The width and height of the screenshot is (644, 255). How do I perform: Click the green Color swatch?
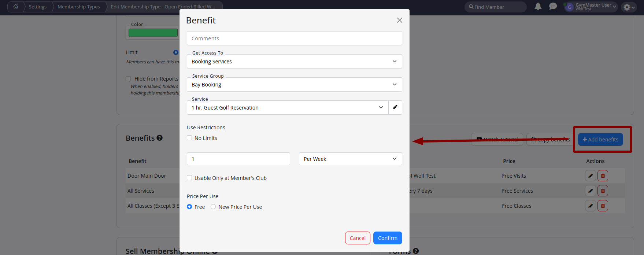tap(153, 33)
